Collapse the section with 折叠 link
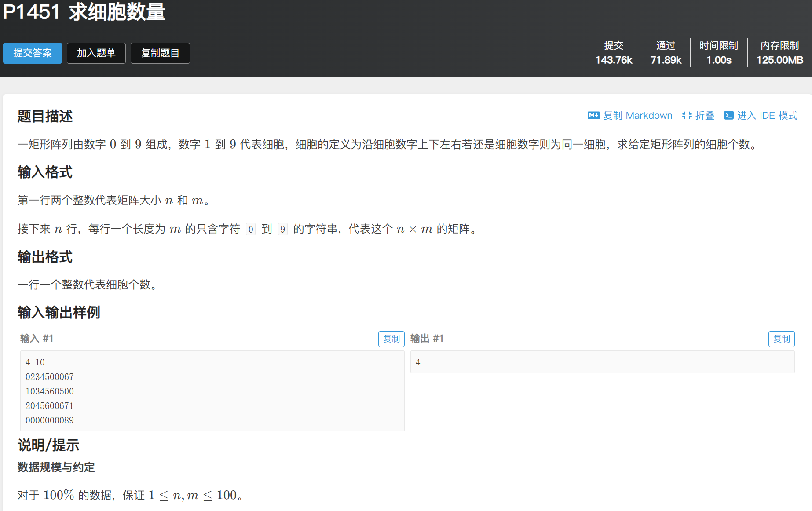The height and width of the screenshot is (511, 812). [x=705, y=115]
